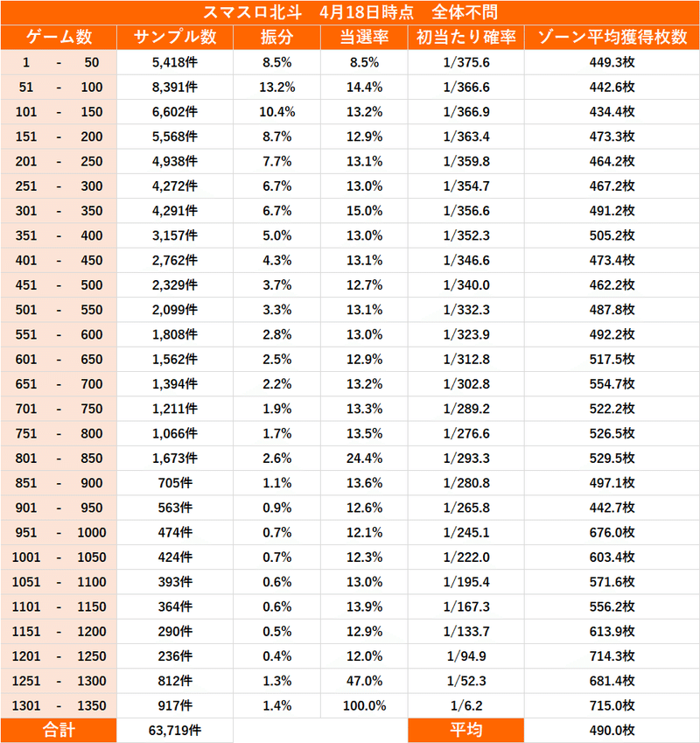Click the overall average 490.0枚

pos(612,730)
